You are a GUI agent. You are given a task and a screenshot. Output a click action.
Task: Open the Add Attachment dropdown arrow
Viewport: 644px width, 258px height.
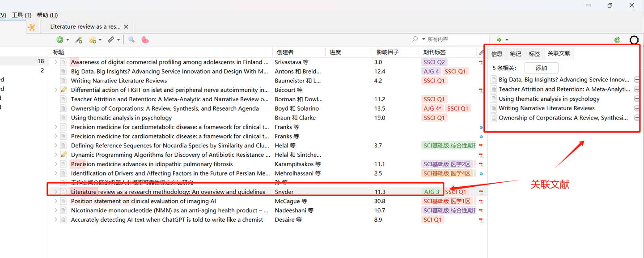(119, 40)
